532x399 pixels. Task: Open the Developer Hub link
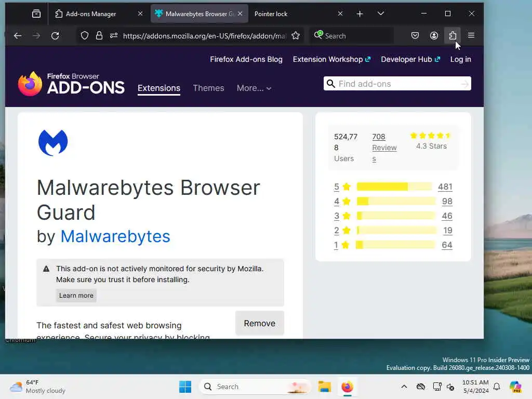pyautogui.click(x=410, y=59)
